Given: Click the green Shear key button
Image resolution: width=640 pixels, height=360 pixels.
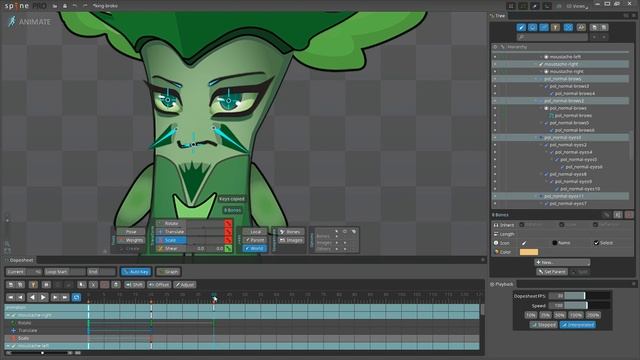Looking at the screenshot, I should click(x=228, y=248).
